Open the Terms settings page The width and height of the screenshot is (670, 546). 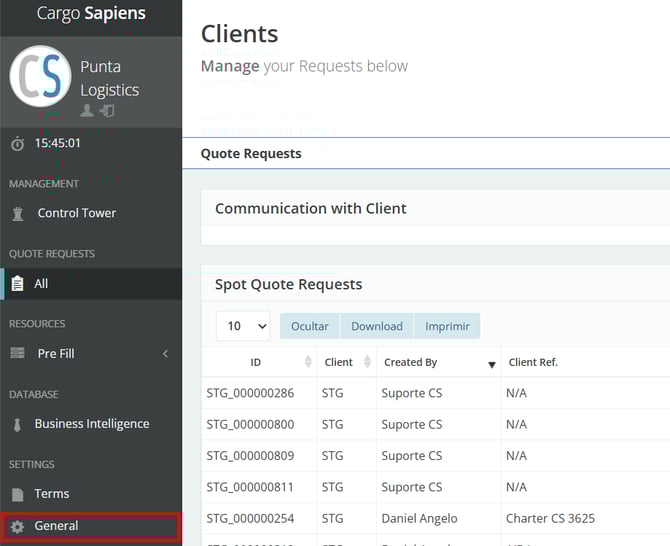pos(52,494)
